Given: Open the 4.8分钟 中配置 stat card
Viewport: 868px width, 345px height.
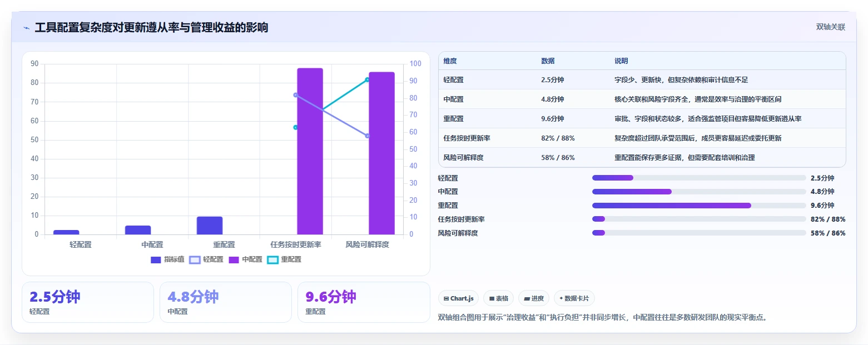Looking at the screenshot, I should (226, 302).
